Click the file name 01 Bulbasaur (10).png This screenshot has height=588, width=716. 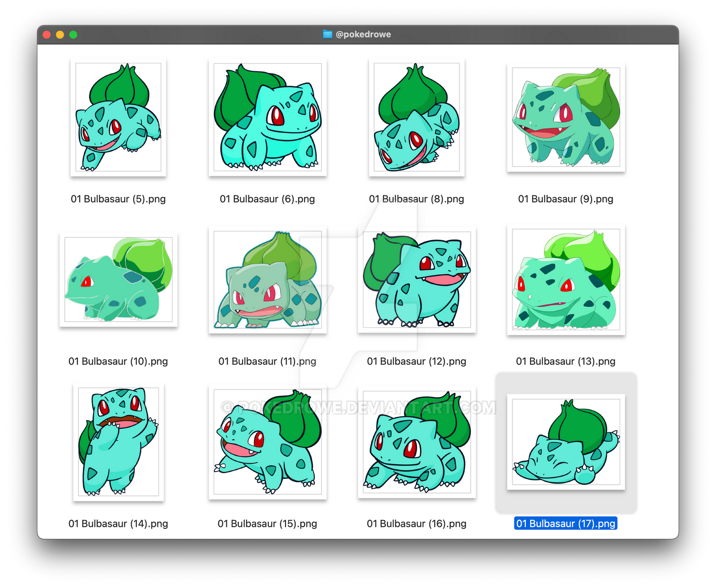pos(118,361)
